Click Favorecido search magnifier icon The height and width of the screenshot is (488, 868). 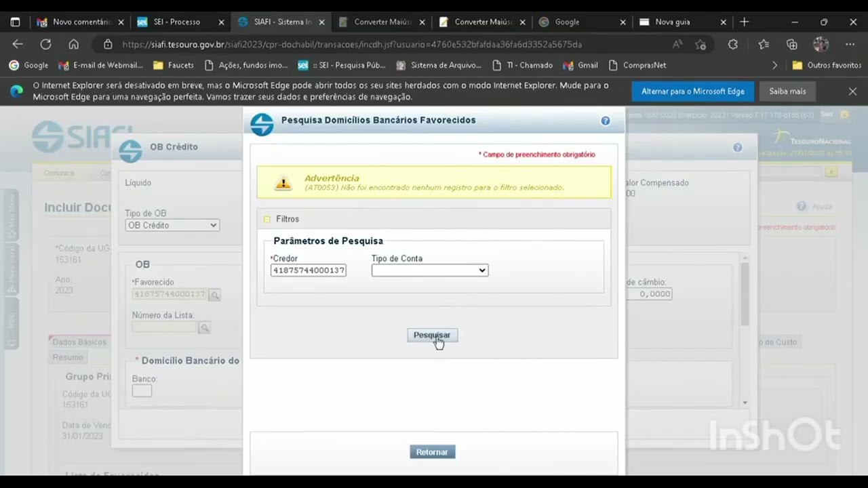(x=214, y=295)
